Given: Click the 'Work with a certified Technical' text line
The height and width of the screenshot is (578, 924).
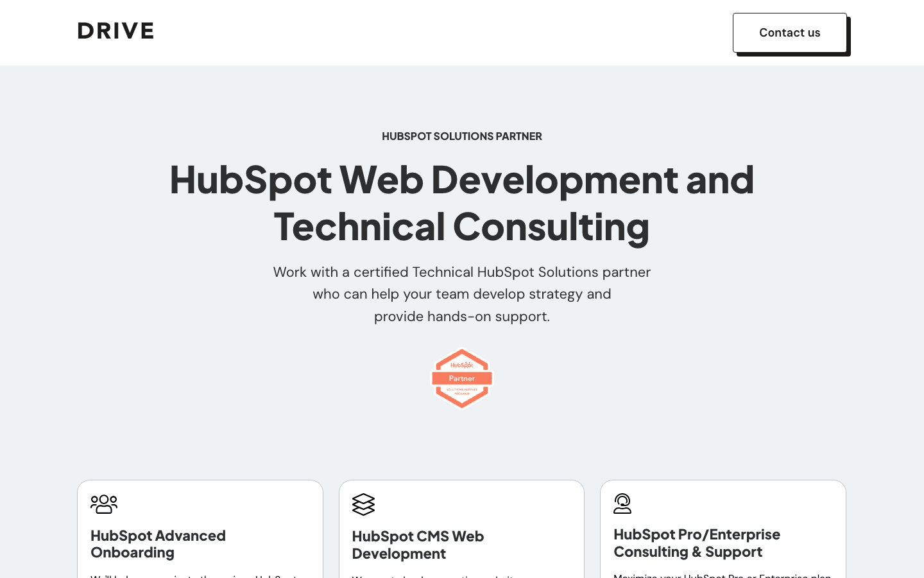Looking at the screenshot, I should tap(461, 272).
